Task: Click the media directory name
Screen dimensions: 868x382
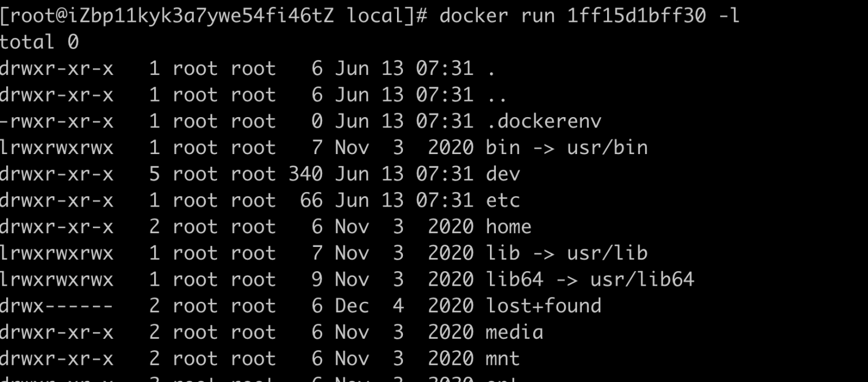Action: 515,332
